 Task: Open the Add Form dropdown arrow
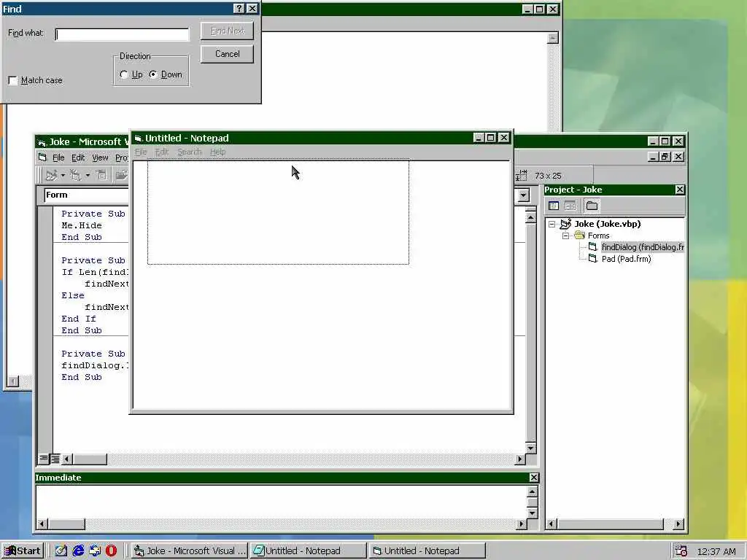tap(88, 175)
